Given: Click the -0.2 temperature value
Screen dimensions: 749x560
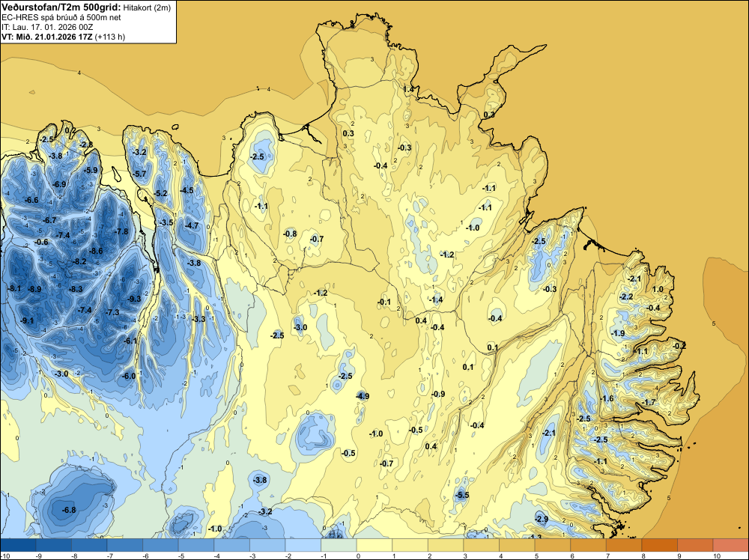Looking at the screenshot, I should click(679, 346).
